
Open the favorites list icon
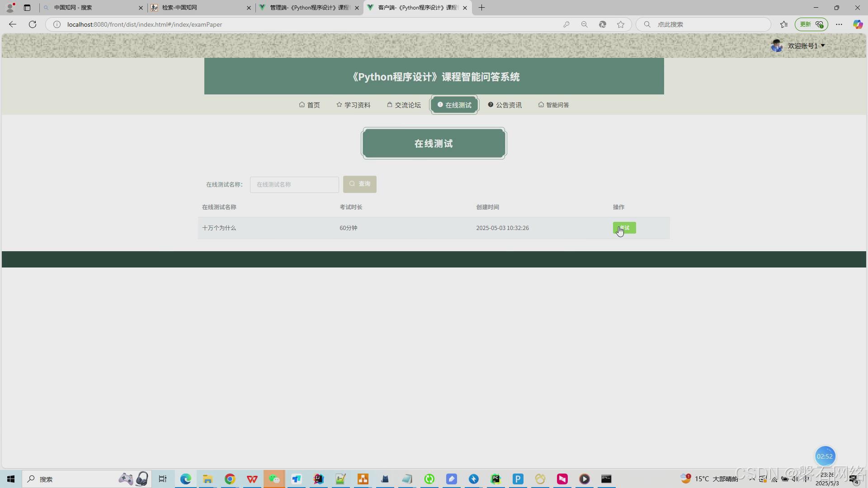[784, 24]
